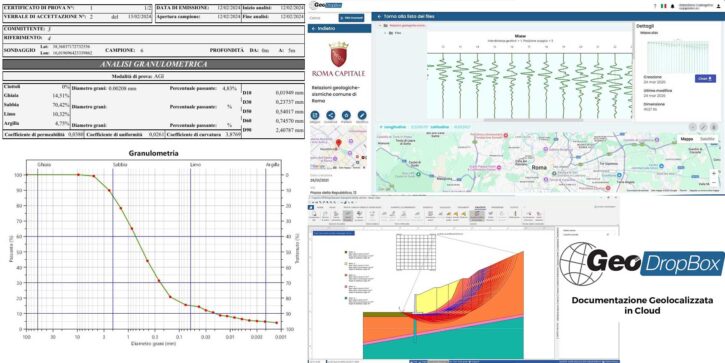This screenshot has width=725, height=363.
Task: Click the blue button next to Cerca field
Action: pyautogui.click(x=351, y=18)
